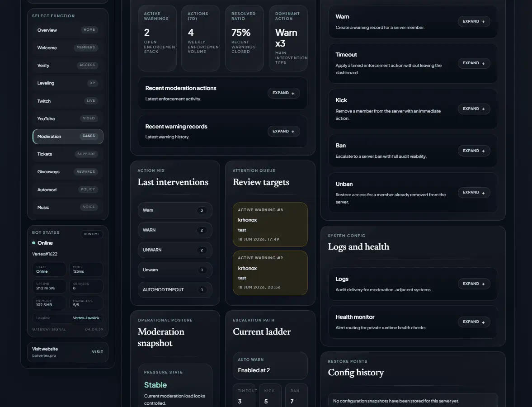Select the UNWARN intervention row
This screenshot has width=532, height=407.
[x=175, y=250]
